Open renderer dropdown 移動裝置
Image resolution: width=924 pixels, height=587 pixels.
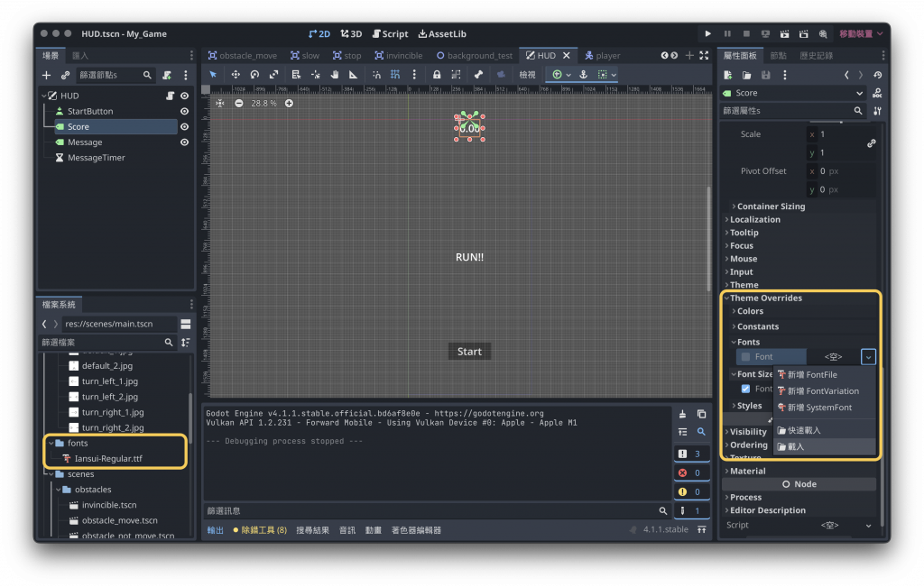point(861,33)
